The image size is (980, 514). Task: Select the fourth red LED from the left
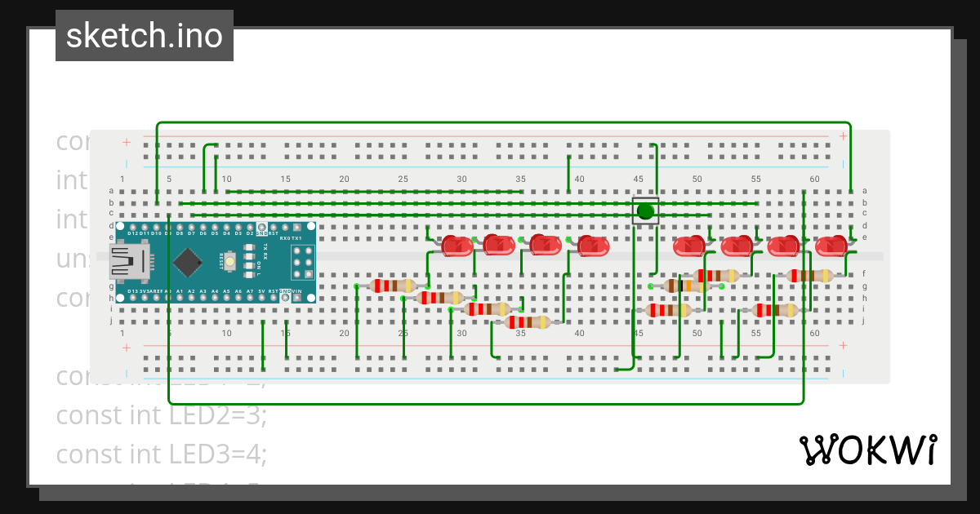pyautogui.click(x=593, y=245)
